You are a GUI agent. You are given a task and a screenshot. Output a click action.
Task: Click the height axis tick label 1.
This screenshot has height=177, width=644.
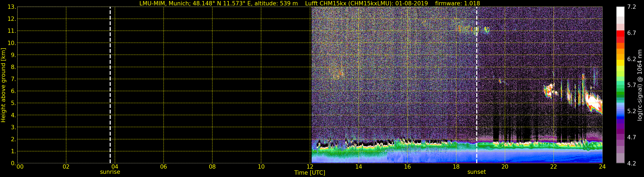tap(13, 151)
